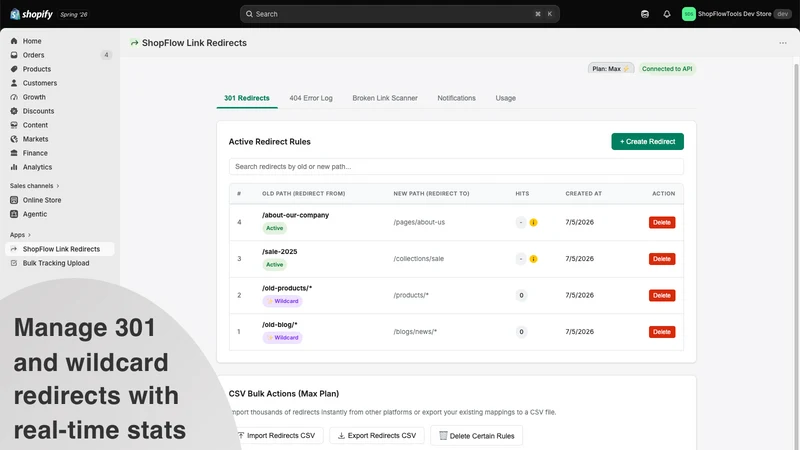Click /pages/about-us new path cell
Image resolution: width=800 pixels, height=450 pixels.
click(x=419, y=222)
